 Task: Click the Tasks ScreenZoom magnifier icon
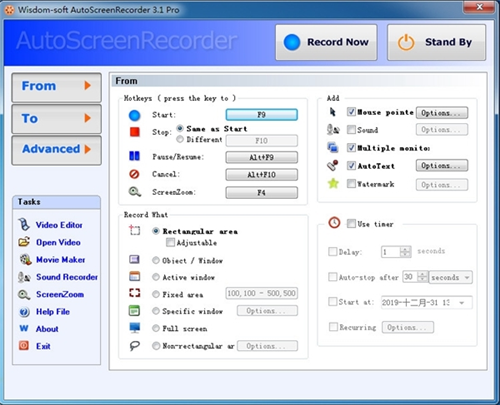24,294
